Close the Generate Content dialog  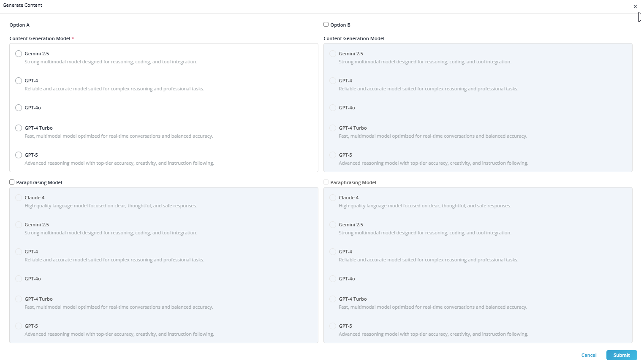pyautogui.click(x=635, y=6)
